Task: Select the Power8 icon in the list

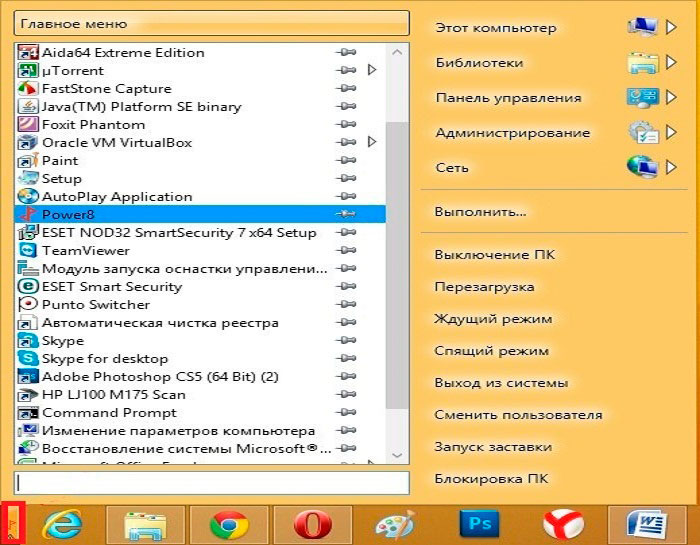Action: pyautogui.click(x=28, y=215)
